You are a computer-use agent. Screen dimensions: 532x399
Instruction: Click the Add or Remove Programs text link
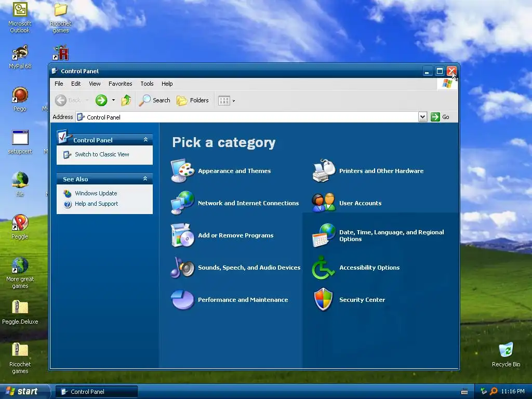(x=236, y=235)
